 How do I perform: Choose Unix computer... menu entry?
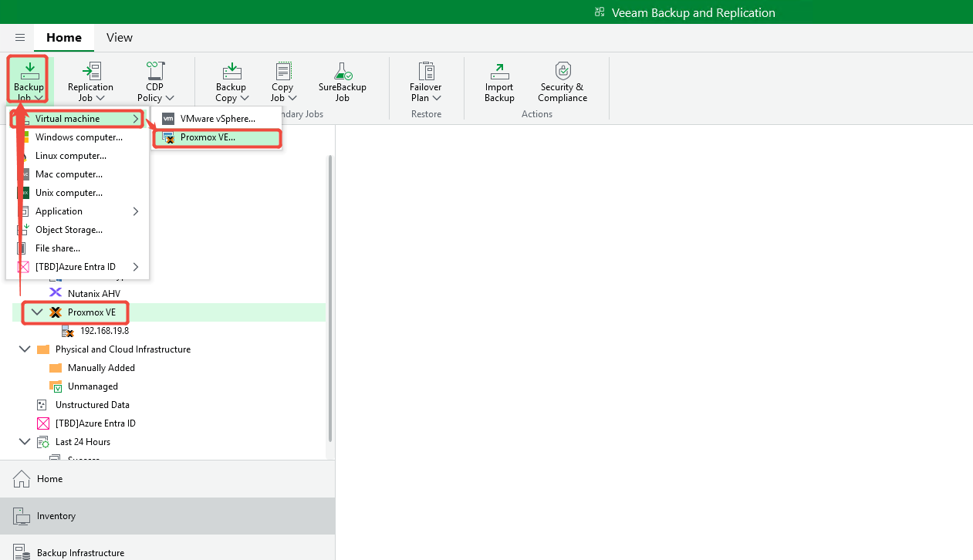pos(77,193)
